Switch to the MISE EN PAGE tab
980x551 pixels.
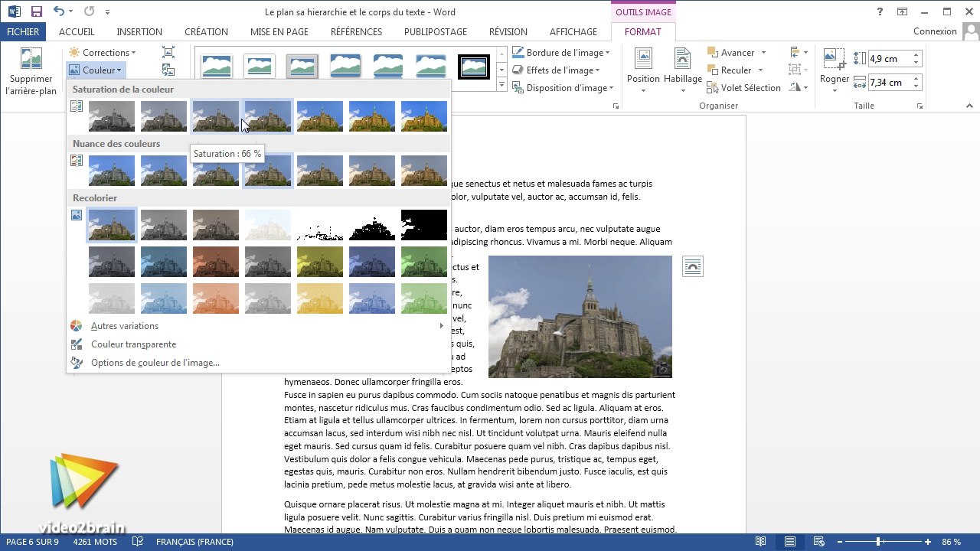[x=279, y=31]
